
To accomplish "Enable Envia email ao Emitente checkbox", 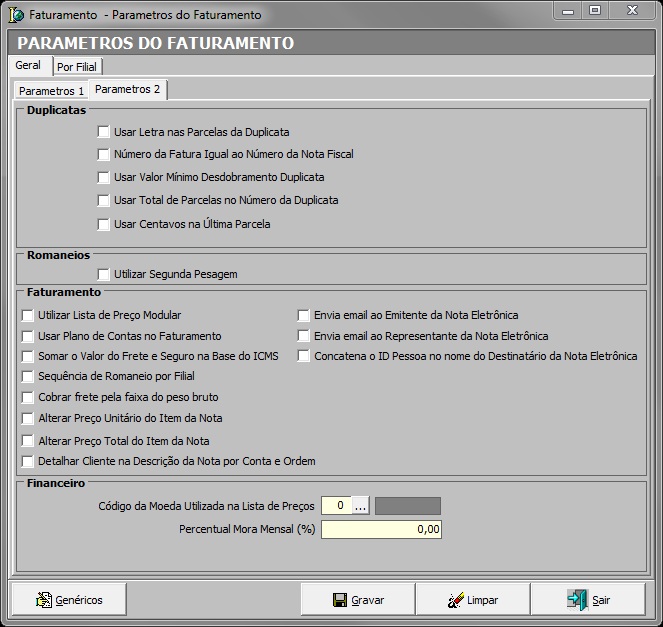I will click(304, 315).
